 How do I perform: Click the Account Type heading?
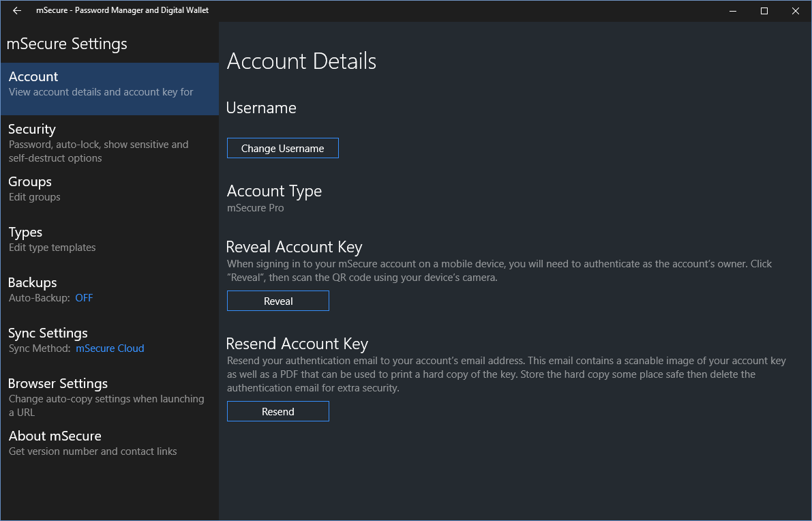click(x=275, y=192)
